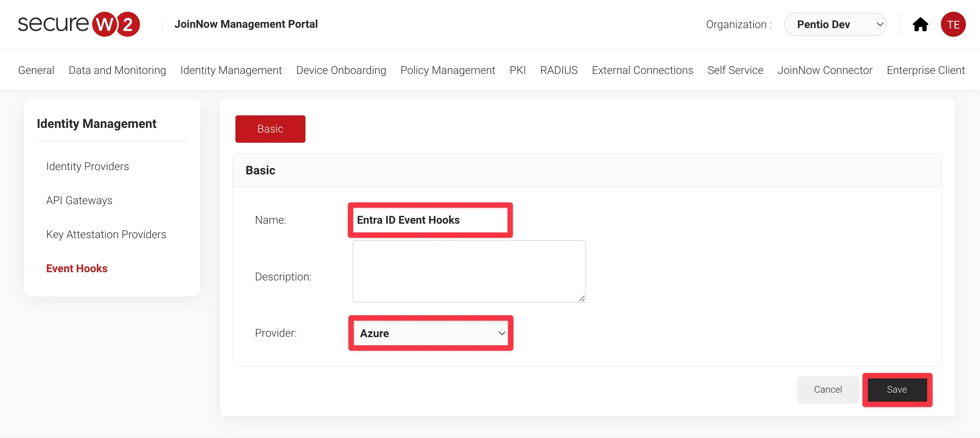Click the home icon in header

pos(920,25)
